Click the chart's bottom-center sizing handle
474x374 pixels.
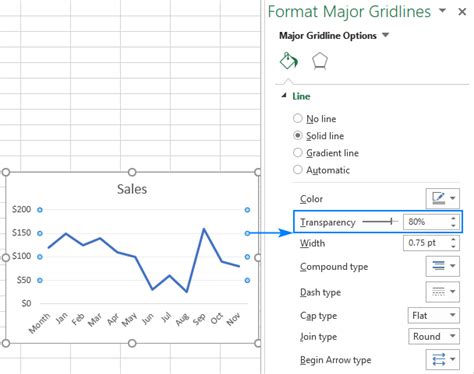click(132, 343)
